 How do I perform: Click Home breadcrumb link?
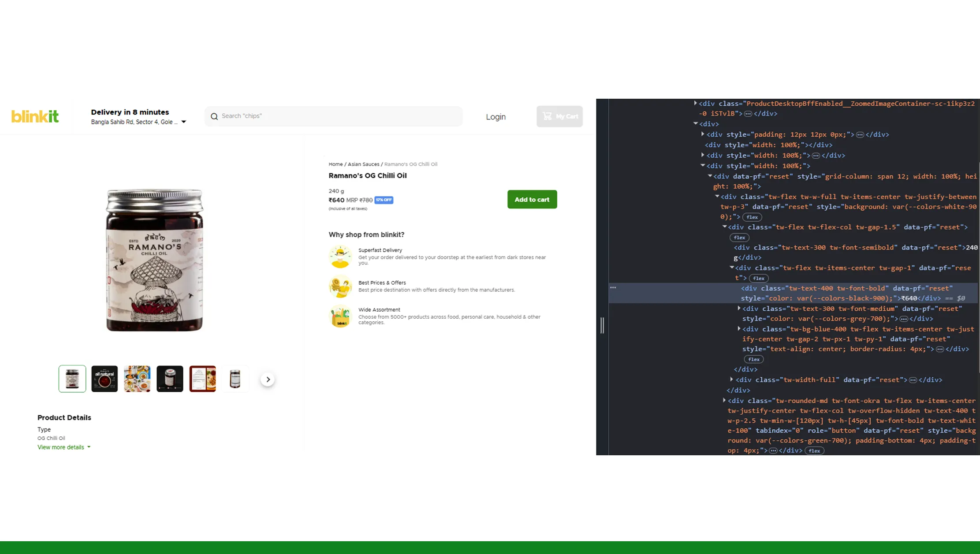[x=335, y=164]
